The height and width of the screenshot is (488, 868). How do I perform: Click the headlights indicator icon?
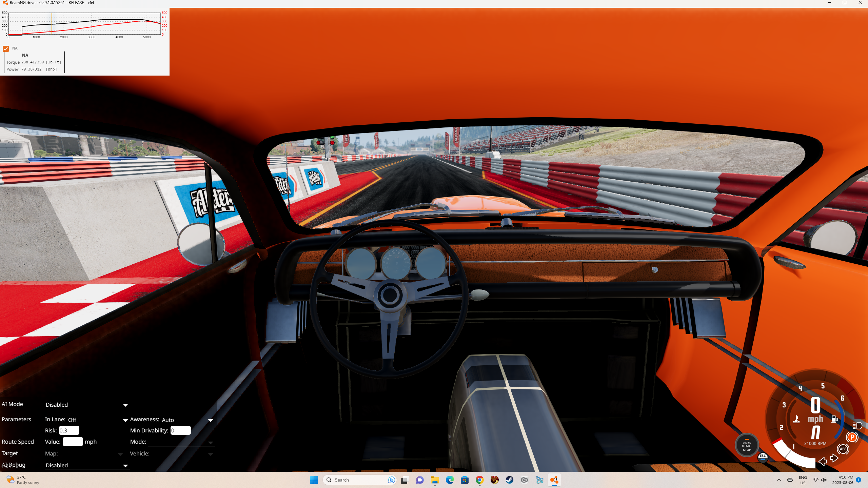click(x=857, y=426)
